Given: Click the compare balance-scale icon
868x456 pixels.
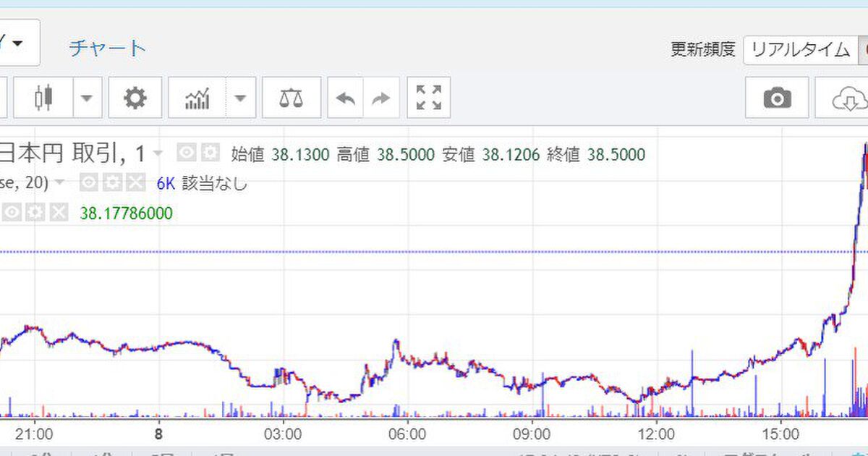Looking at the screenshot, I should (x=291, y=98).
